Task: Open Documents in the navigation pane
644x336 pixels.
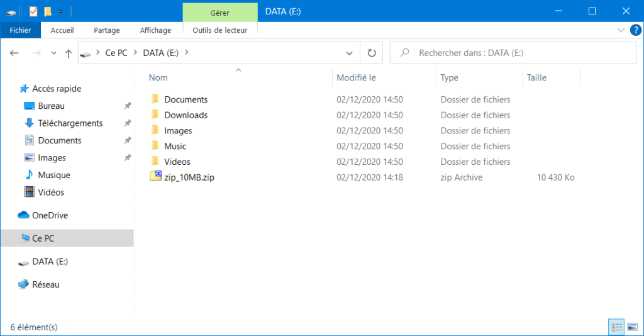Action: pyautogui.click(x=60, y=140)
